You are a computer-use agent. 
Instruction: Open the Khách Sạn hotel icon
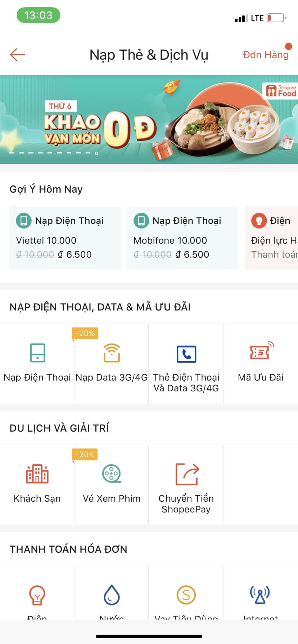coord(37,474)
